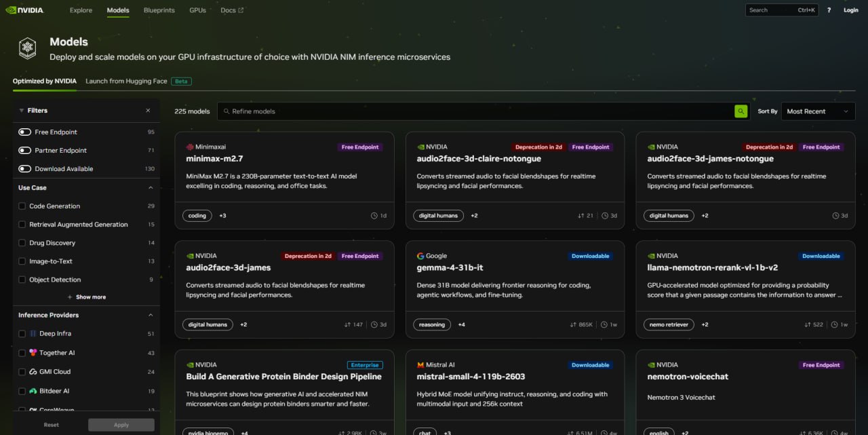Collapse the Inference Providers section

[151, 316]
